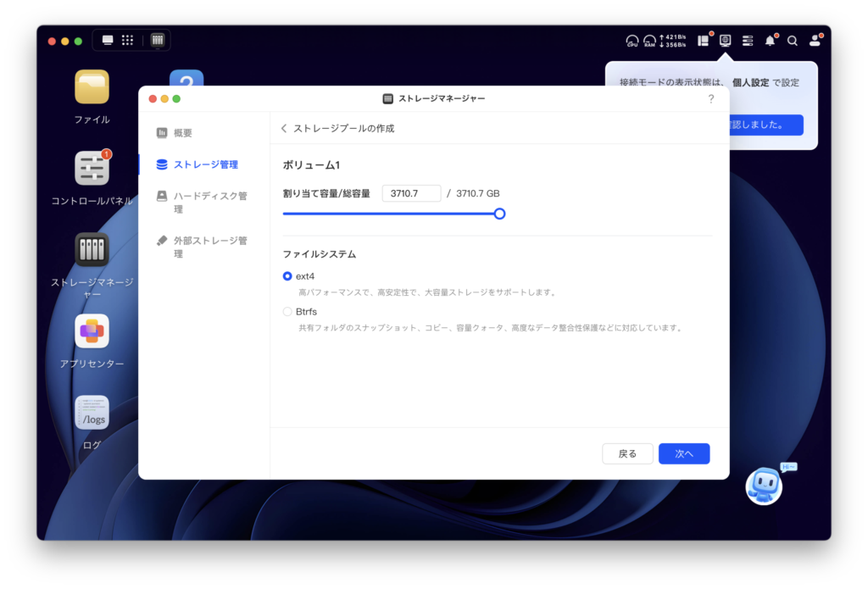Image resolution: width=868 pixels, height=589 pixels.
Task: Click the 戻る button
Action: tap(627, 453)
